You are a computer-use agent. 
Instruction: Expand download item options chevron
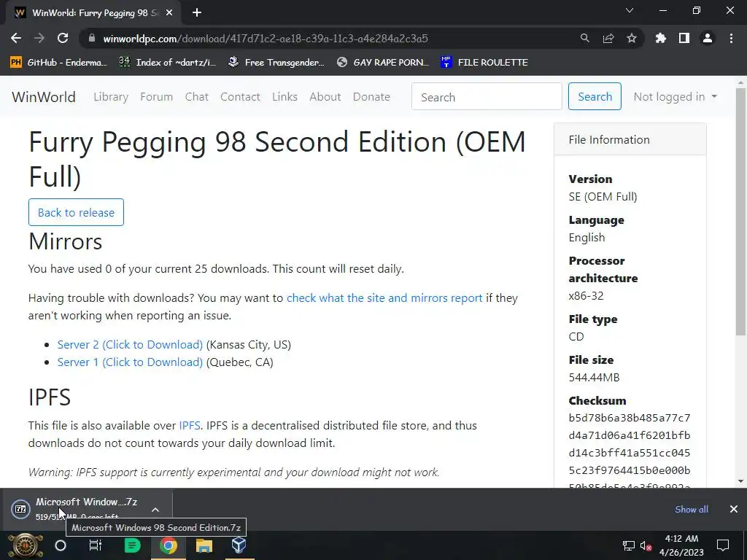tap(155, 510)
